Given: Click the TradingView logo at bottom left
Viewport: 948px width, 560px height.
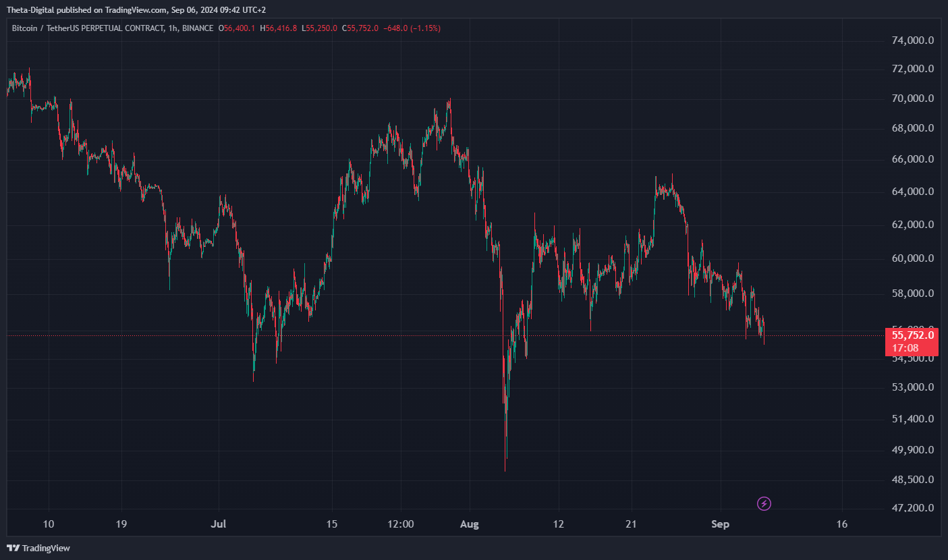Looking at the screenshot, I should 38,548.
